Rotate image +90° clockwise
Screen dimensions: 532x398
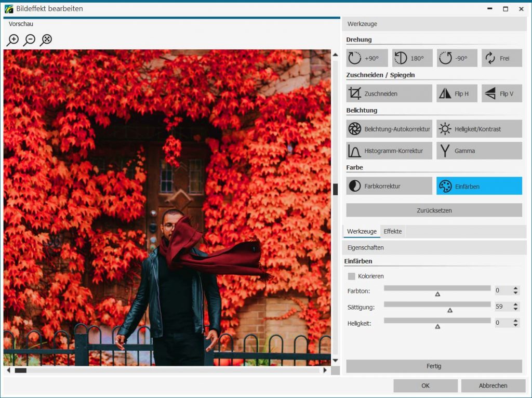367,58
